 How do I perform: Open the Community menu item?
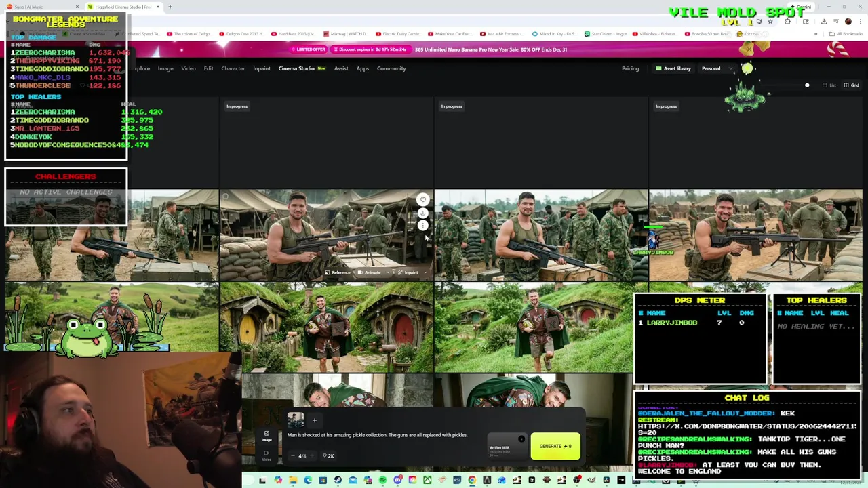(391, 68)
